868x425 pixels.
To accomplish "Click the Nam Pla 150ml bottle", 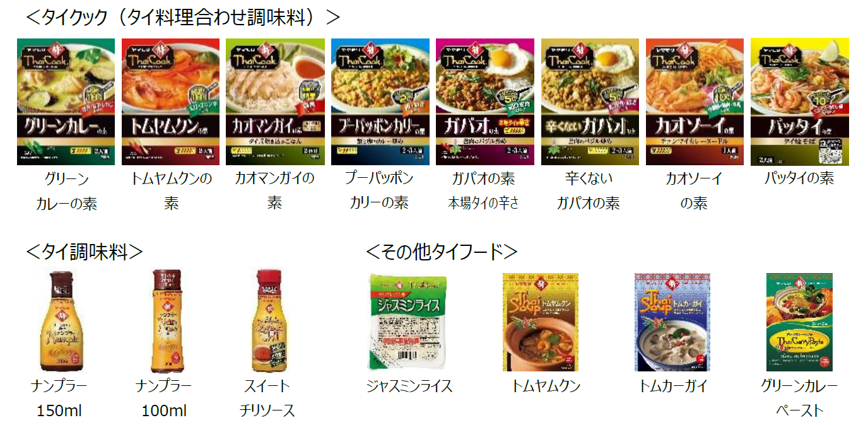I will pyautogui.click(x=61, y=320).
